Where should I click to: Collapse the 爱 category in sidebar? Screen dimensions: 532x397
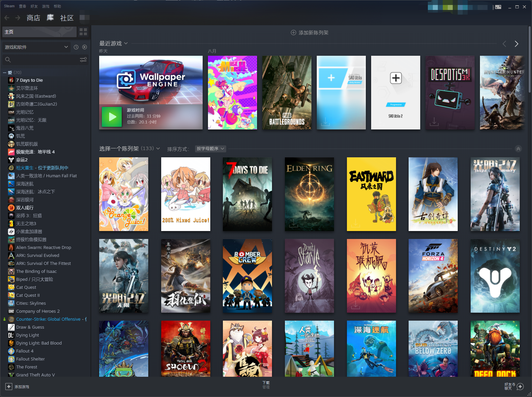coord(5,72)
